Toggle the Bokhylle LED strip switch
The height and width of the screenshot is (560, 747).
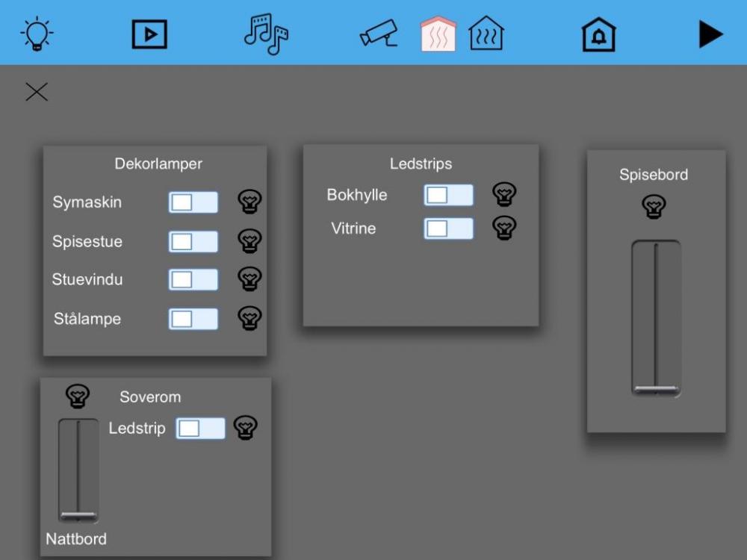pyautogui.click(x=448, y=195)
